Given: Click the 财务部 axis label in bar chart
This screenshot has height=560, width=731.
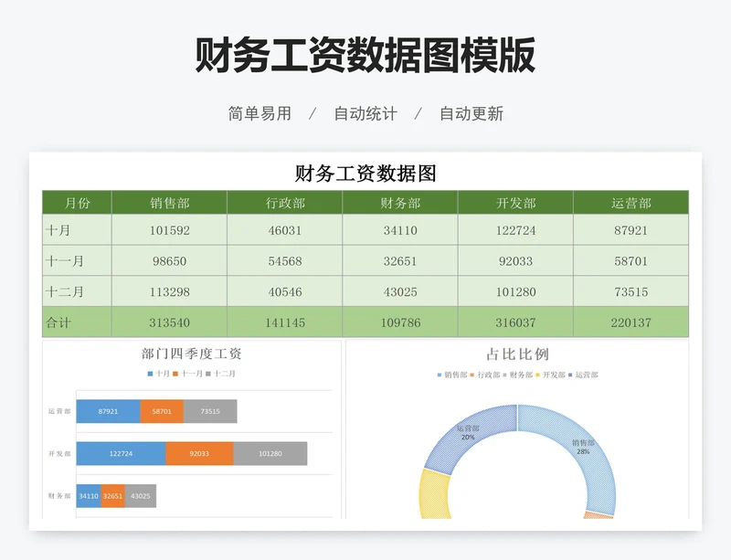Looking at the screenshot, I should [59, 496].
